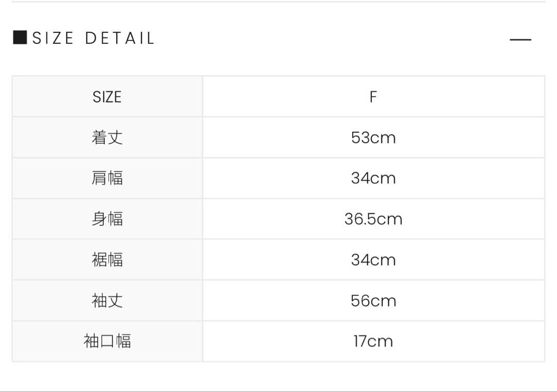Click the 56cm value cell
The width and height of the screenshot is (557, 392).
[373, 300]
